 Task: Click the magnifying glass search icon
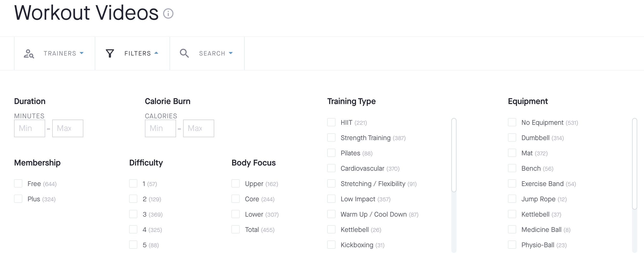(x=184, y=53)
